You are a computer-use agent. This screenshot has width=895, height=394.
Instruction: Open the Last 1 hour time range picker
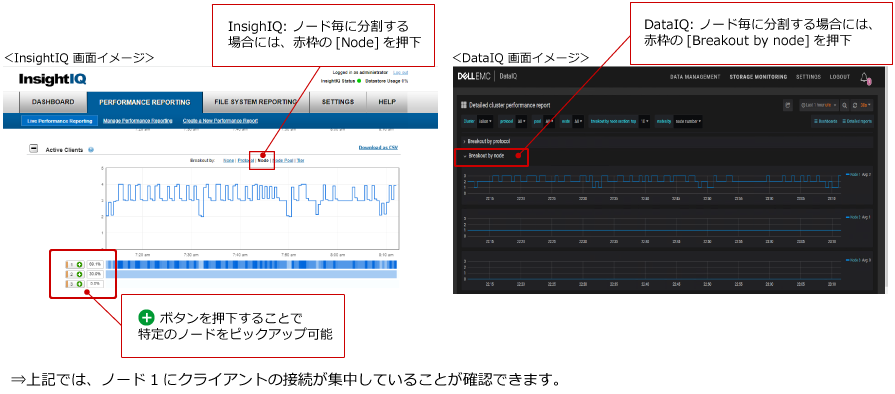tap(818, 106)
